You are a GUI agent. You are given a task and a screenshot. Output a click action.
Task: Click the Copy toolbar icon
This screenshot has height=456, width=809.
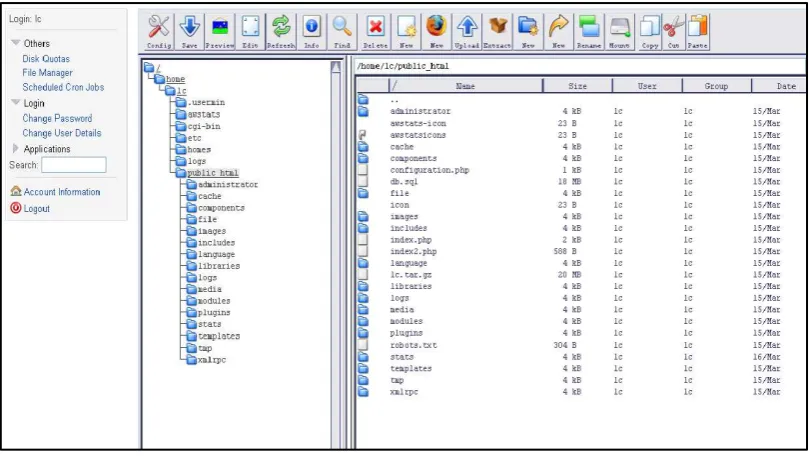pos(650,31)
